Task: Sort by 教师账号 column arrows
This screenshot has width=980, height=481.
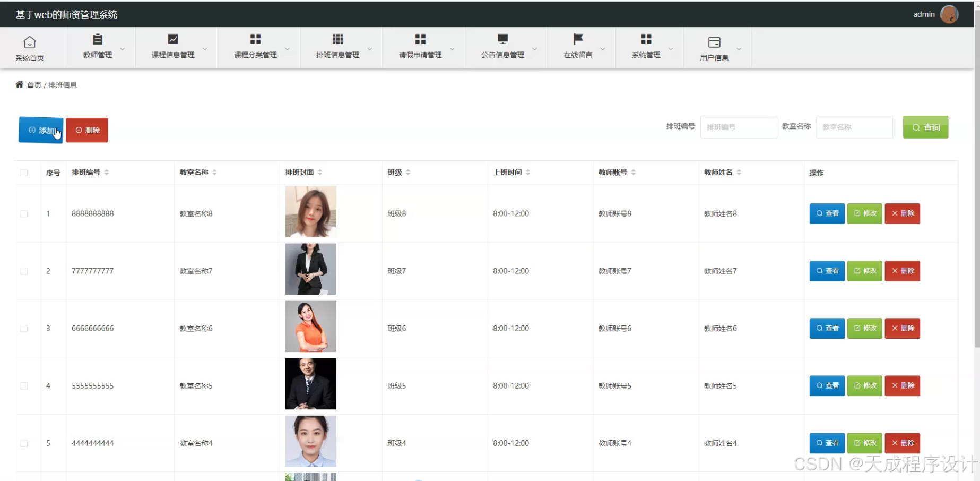Action: point(634,172)
